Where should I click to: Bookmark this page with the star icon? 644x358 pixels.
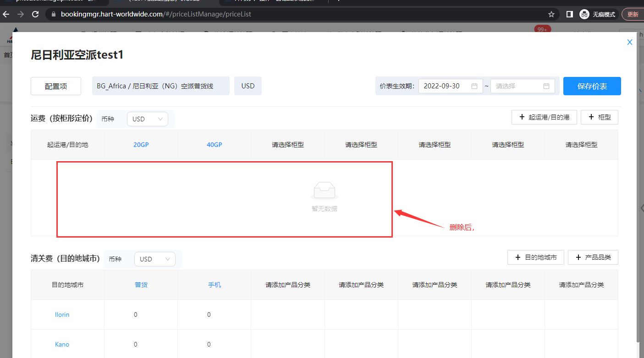click(x=551, y=14)
